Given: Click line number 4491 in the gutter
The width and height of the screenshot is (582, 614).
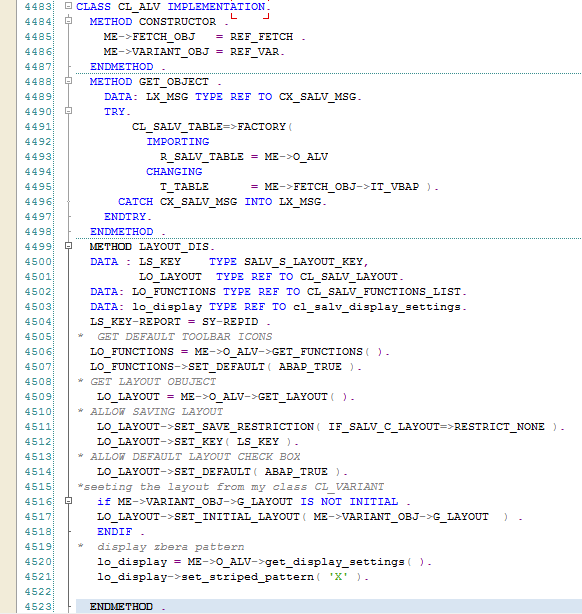Looking at the screenshot, I should (x=38, y=127).
